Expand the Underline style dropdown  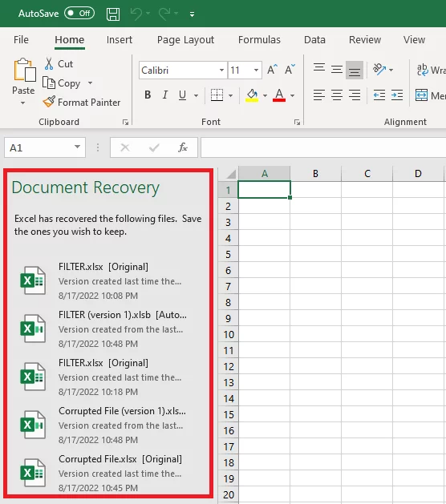pyautogui.click(x=196, y=95)
